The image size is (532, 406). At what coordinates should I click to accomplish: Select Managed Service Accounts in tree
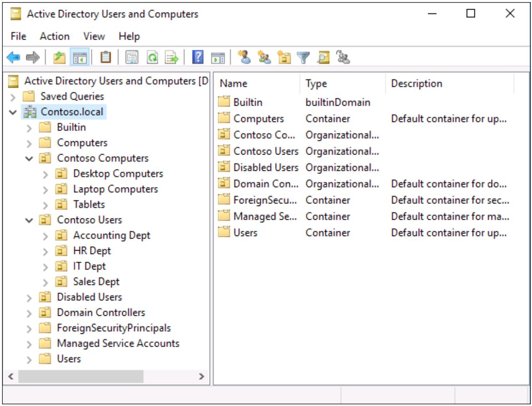click(x=118, y=344)
